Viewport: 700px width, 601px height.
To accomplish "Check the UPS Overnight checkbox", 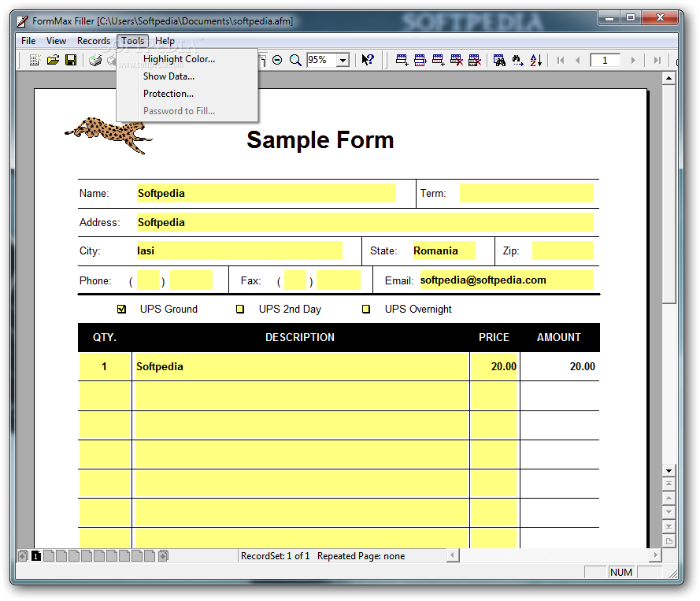I will 366,309.
